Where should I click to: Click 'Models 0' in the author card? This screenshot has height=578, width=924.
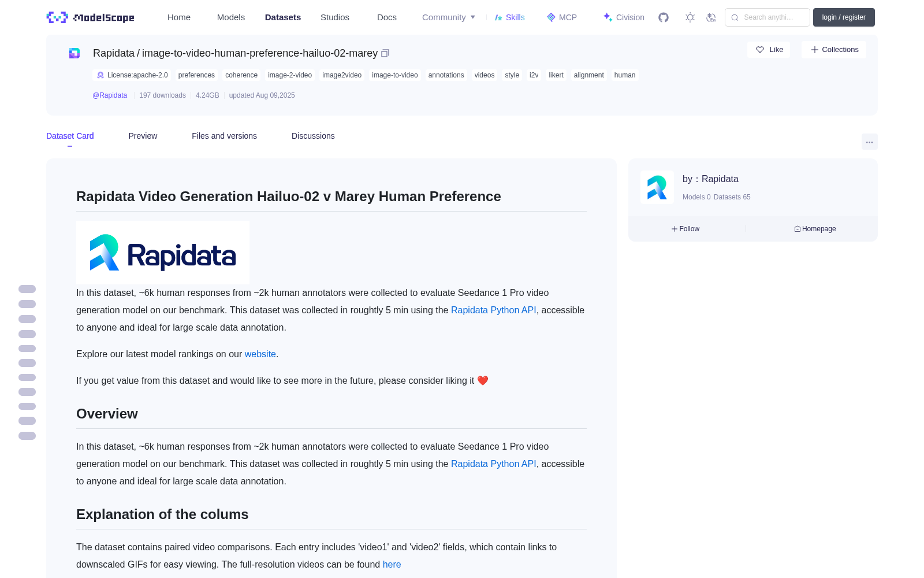click(x=696, y=197)
